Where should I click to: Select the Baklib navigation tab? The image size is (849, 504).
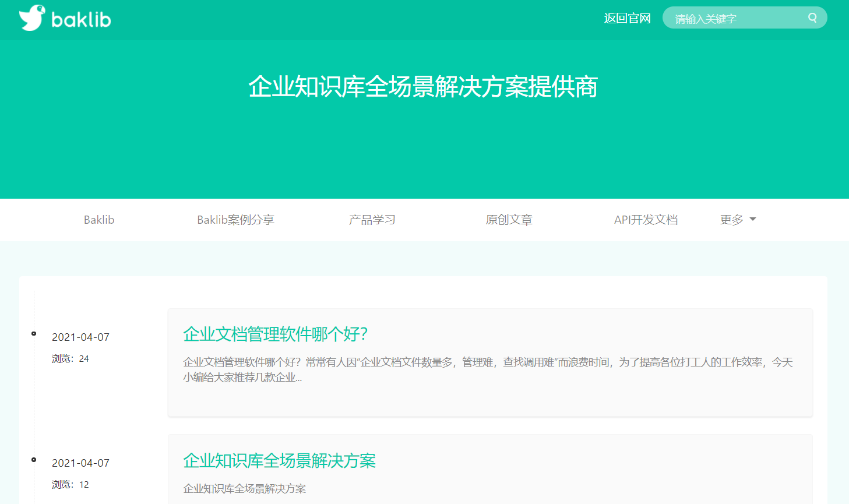[x=99, y=220]
